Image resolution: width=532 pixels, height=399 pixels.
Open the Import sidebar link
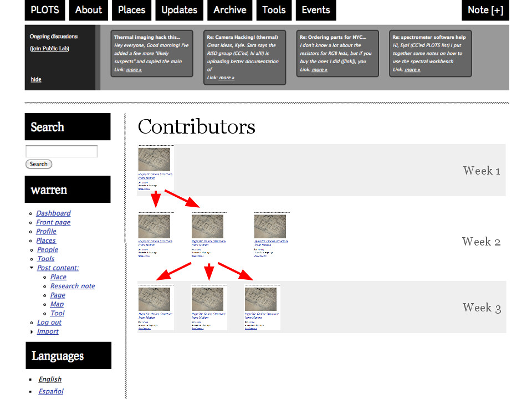(48, 331)
